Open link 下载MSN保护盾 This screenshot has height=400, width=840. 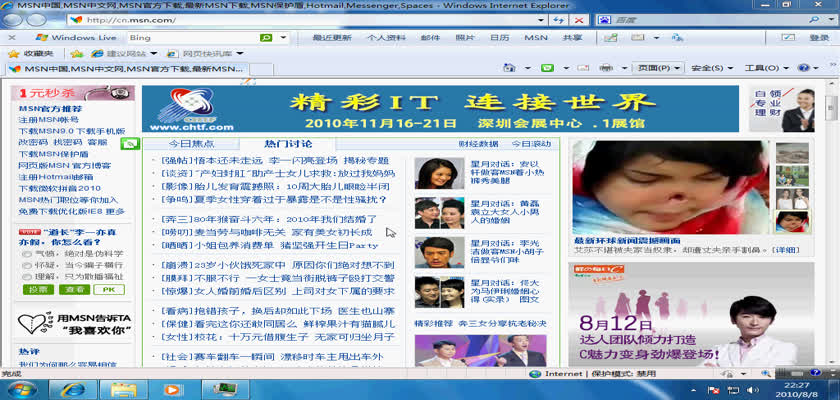(54, 154)
